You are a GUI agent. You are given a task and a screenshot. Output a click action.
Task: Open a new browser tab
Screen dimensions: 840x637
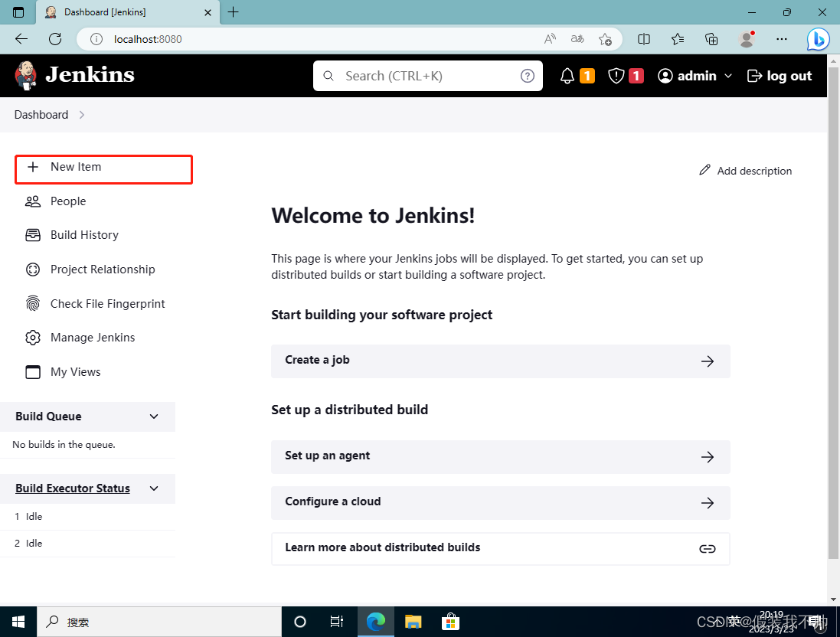(233, 11)
